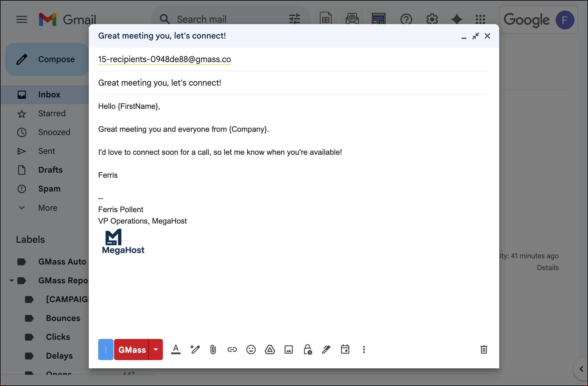Viewport: 588px width, 386px height.
Task: Go to the Starred folder
Action: [x=52, y=114]
